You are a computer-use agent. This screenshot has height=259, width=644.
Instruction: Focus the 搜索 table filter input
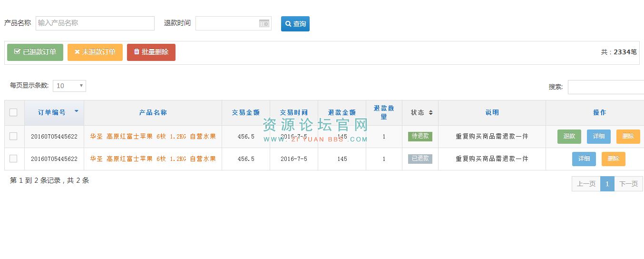coord(606,87)
